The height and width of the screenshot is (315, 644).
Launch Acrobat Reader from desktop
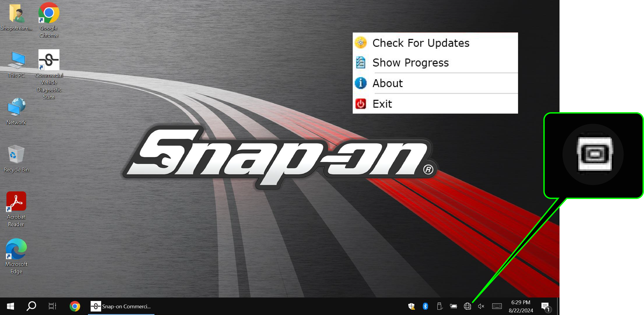coord(16,202)
